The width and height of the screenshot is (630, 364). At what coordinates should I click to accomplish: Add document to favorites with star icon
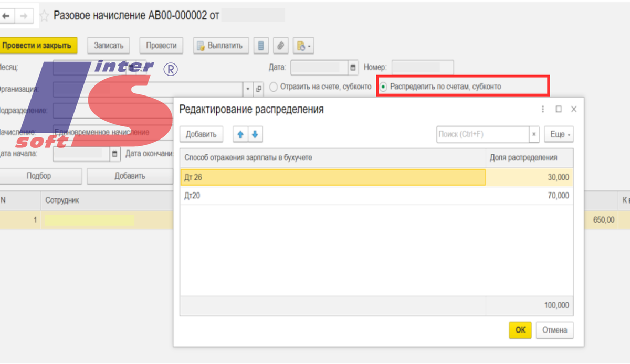click(45, 16)
